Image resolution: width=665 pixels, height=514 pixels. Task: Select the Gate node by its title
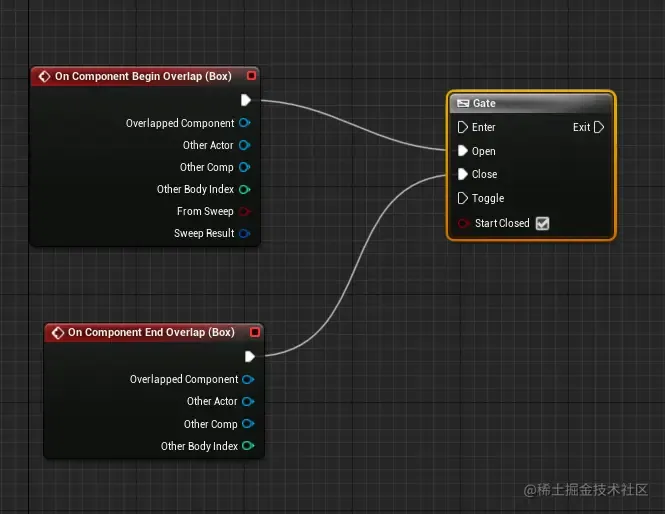click(x=484, y=103)
